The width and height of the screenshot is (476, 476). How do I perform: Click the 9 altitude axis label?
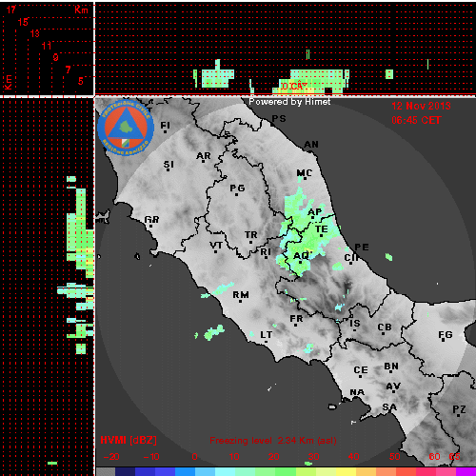point(56,57)
